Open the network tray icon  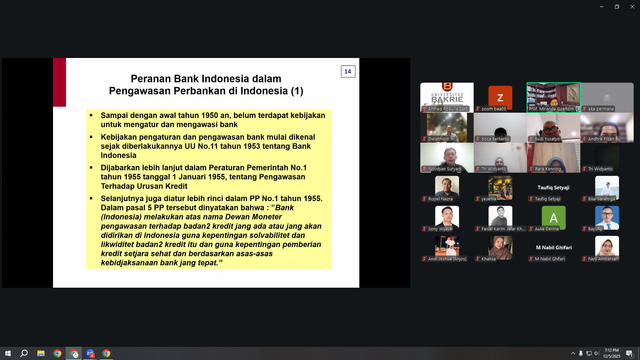[x=589, y=353]
